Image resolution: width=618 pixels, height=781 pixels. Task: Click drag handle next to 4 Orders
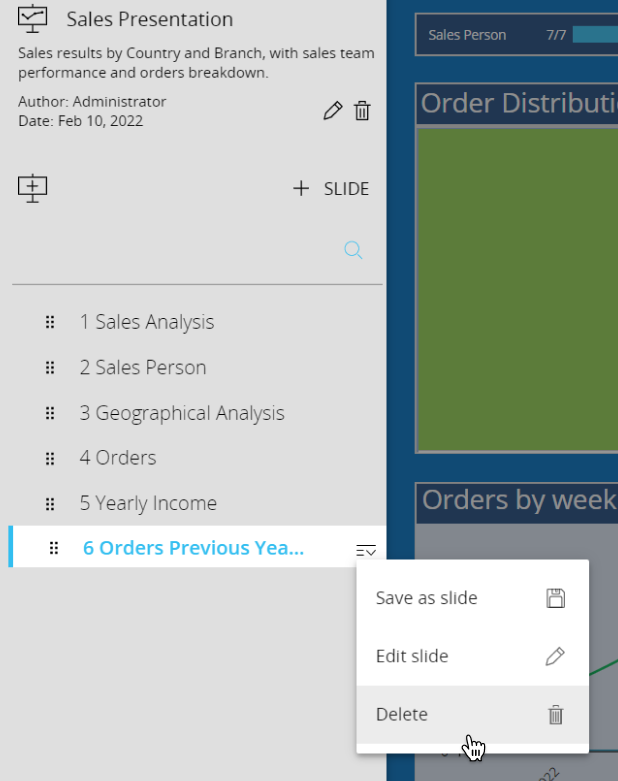[x=50, y=458]
